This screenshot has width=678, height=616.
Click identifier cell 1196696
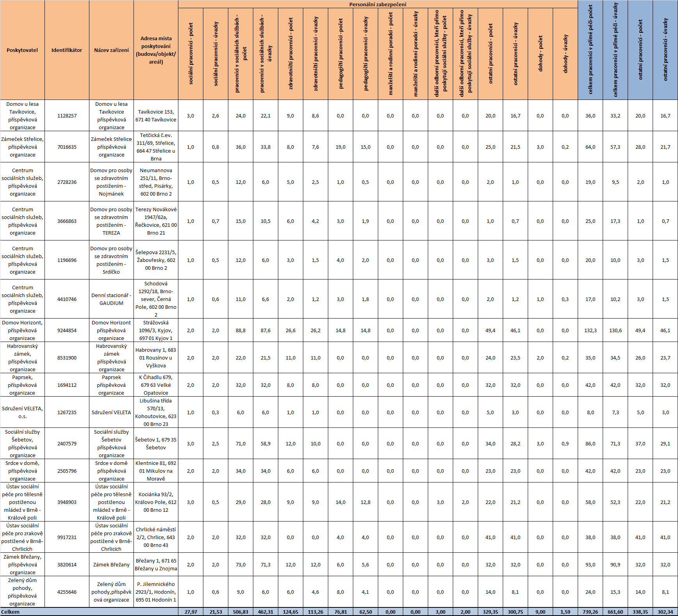pos(67,260)
